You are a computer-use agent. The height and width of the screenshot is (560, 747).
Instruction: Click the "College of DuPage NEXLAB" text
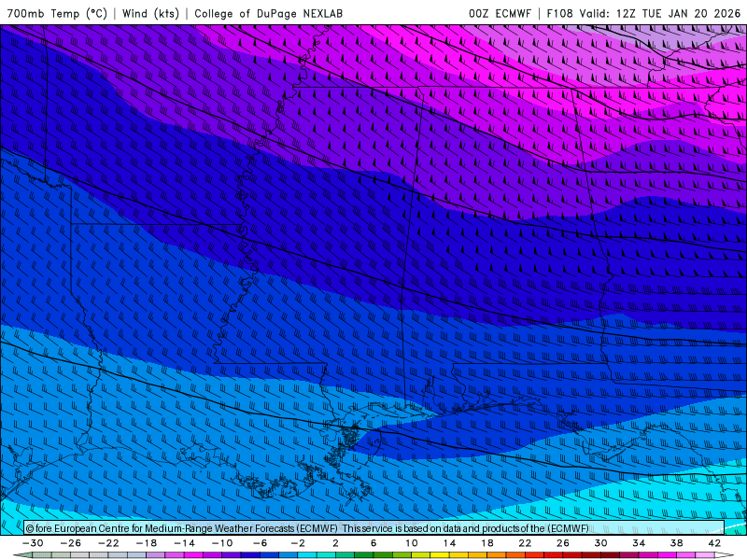coord(268,13)
